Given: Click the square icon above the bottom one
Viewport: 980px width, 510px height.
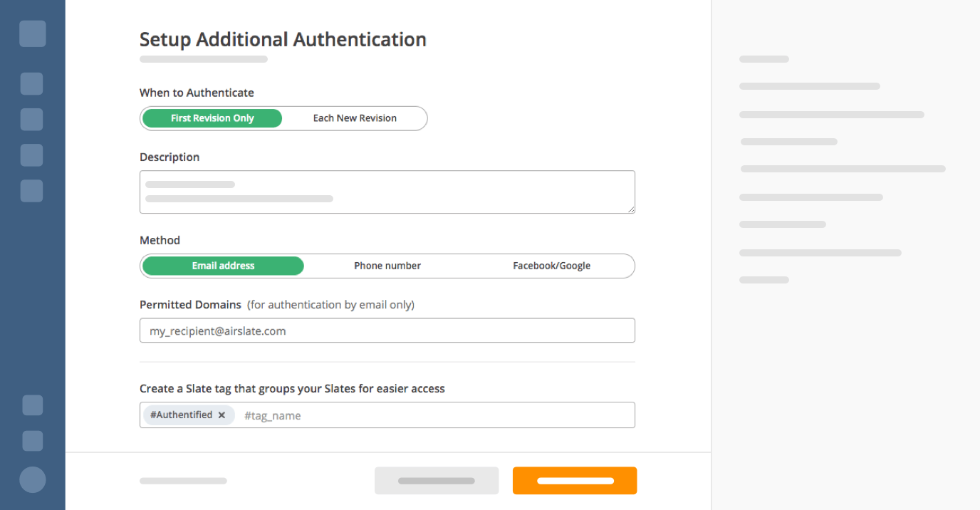Looking at the screenshot, I should pyautogui.click(x=33, y=405).
